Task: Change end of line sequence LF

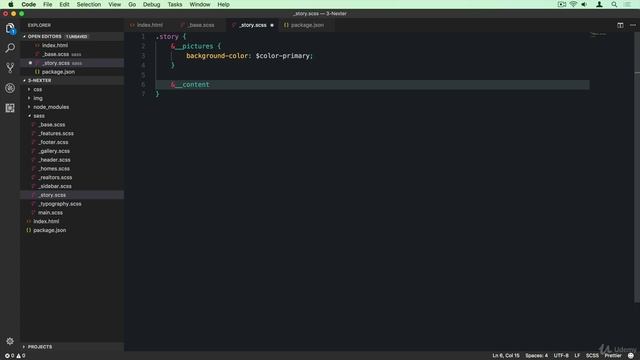Action: click(577, 356)
